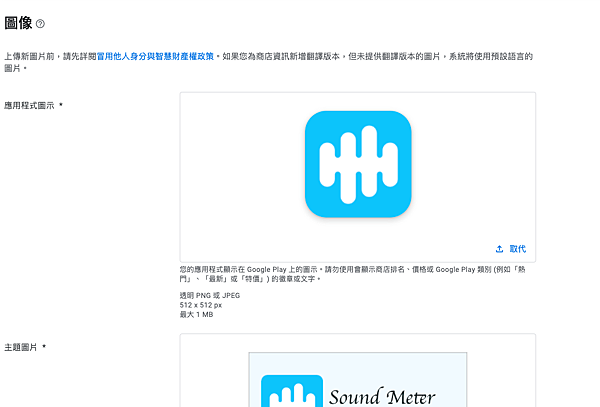Click the '最大 1 MB' size limit text

pos(196,315)
